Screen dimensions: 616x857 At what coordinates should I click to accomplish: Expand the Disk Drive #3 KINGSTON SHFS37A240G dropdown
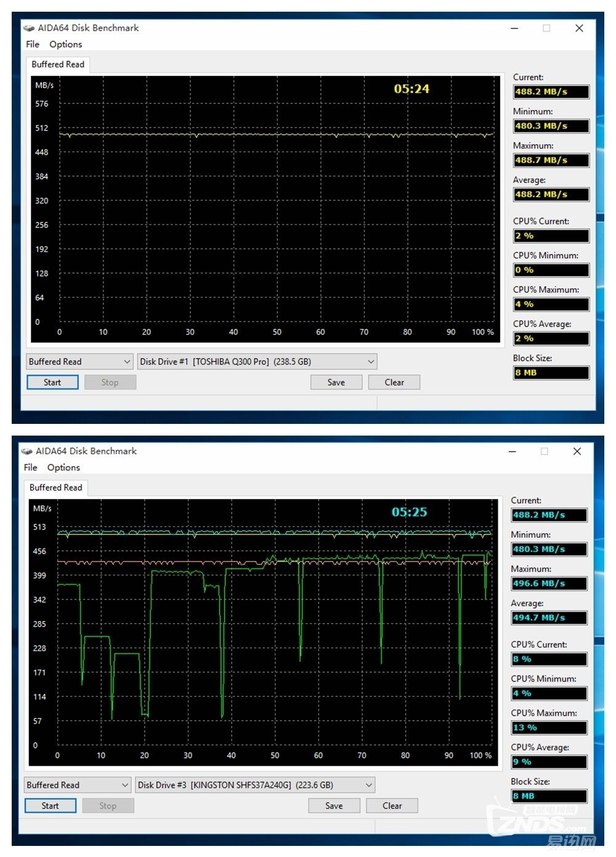(254, 785)
